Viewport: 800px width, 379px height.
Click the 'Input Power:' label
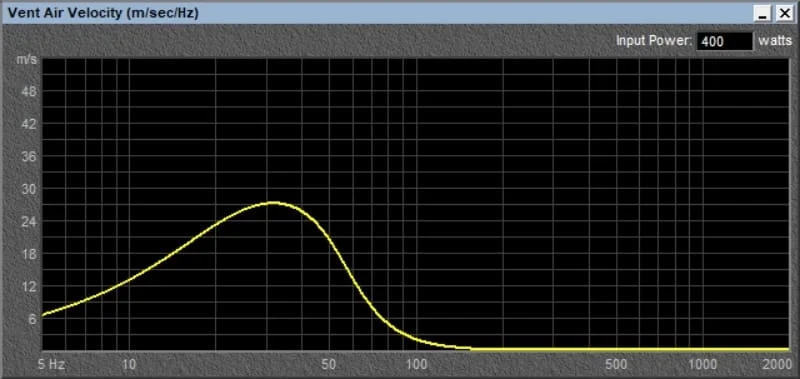click(654, 41)
